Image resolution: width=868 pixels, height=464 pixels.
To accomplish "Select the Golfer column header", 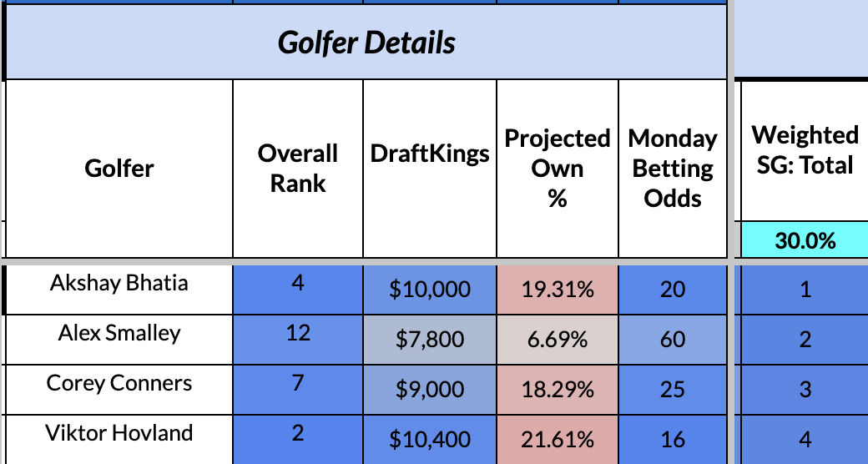I will [119, 169].
